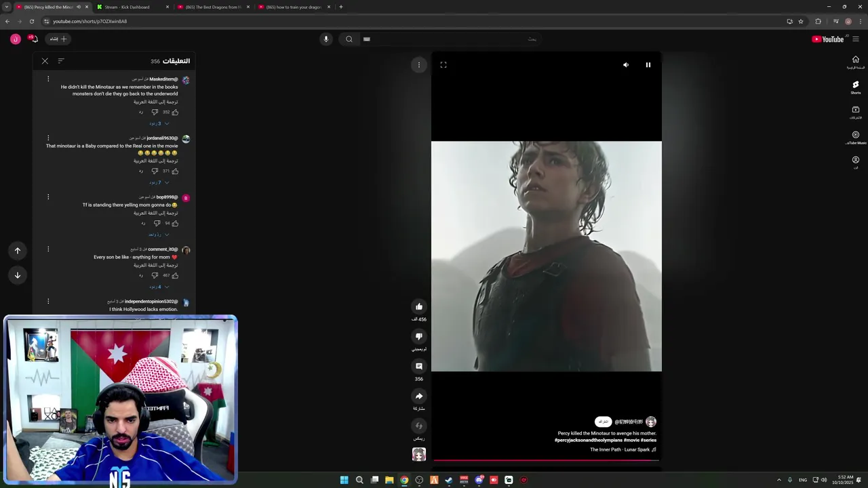Open Steam from the taskbar
This screenshot has height=488, width=868.
[448, 480]
